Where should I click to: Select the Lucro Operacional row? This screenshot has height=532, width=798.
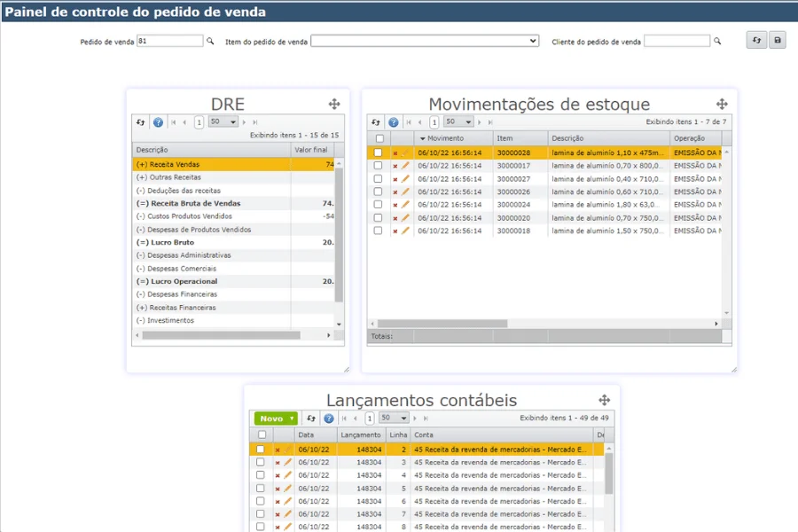click(x=233, y=282)
